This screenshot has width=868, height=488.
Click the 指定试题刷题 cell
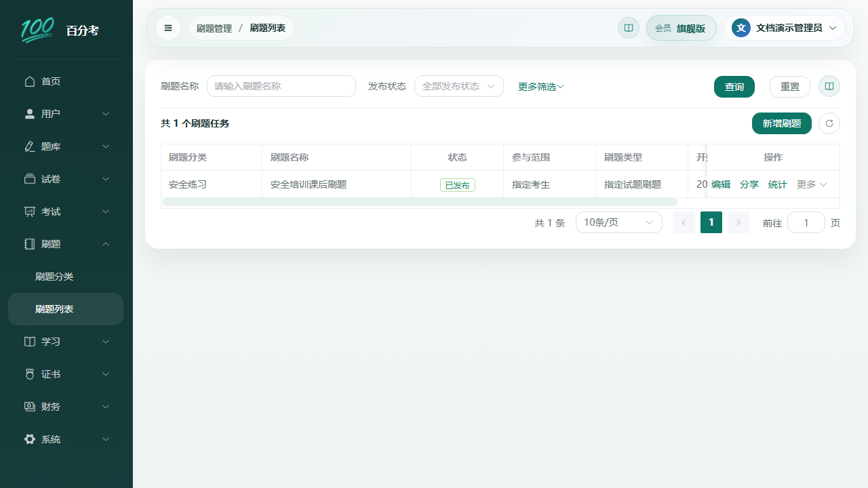tap(642, 184)
